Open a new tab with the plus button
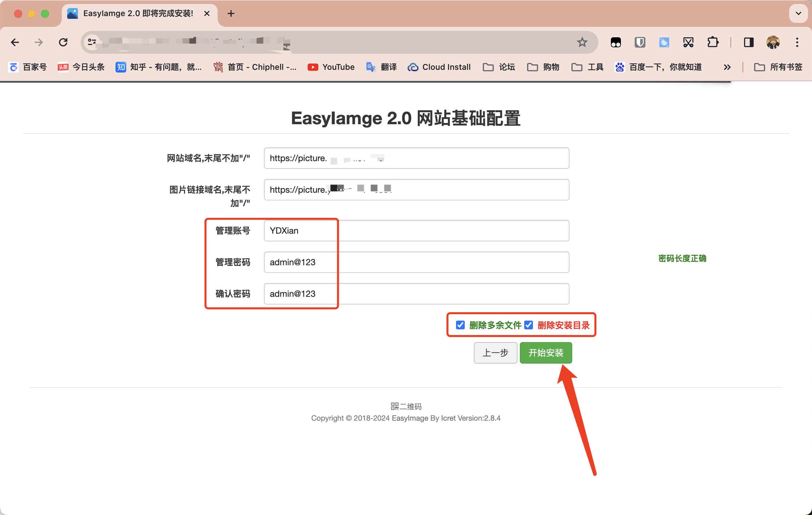812x515 pixels. 231,13
